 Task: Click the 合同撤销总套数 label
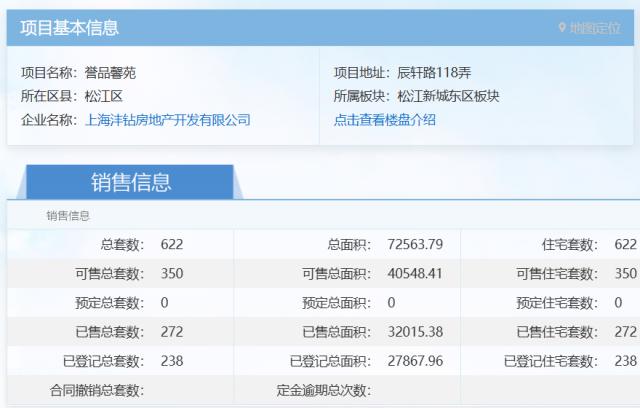[x=96, y=390]
